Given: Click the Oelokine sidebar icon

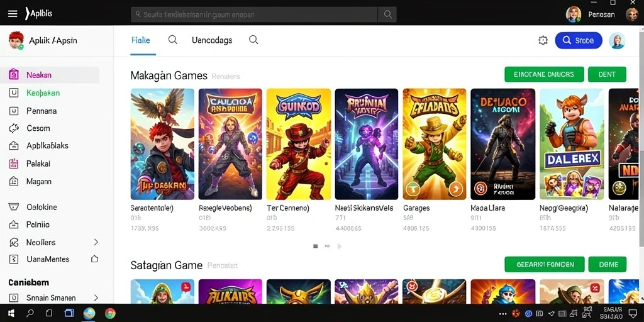Looking at the screenshot, I should [14, 207].
